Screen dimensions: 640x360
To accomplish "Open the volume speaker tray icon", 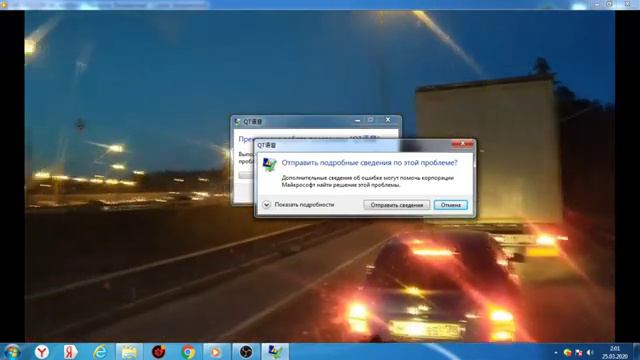I will pyautogui.click(x=590, y=352).
